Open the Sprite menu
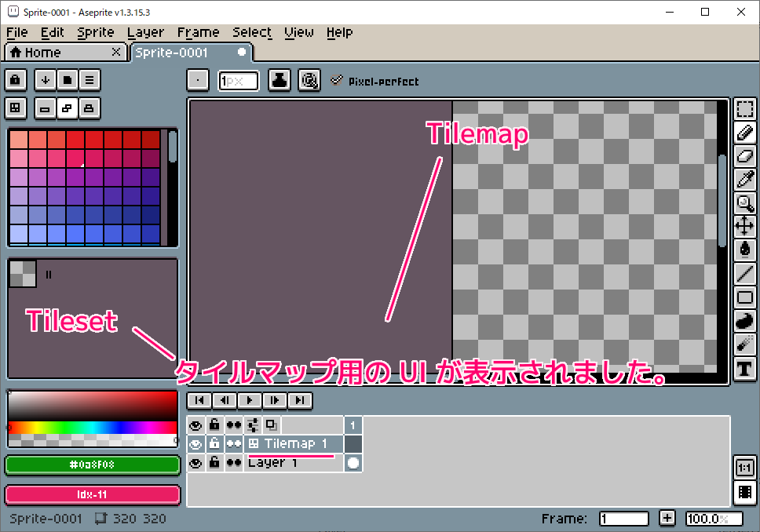Viewport: 760px width, 532px height. (x=95, y=32)
